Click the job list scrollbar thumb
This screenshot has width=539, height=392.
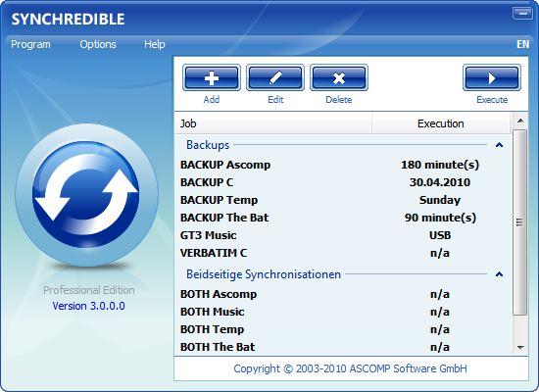(x=520, y=222)
